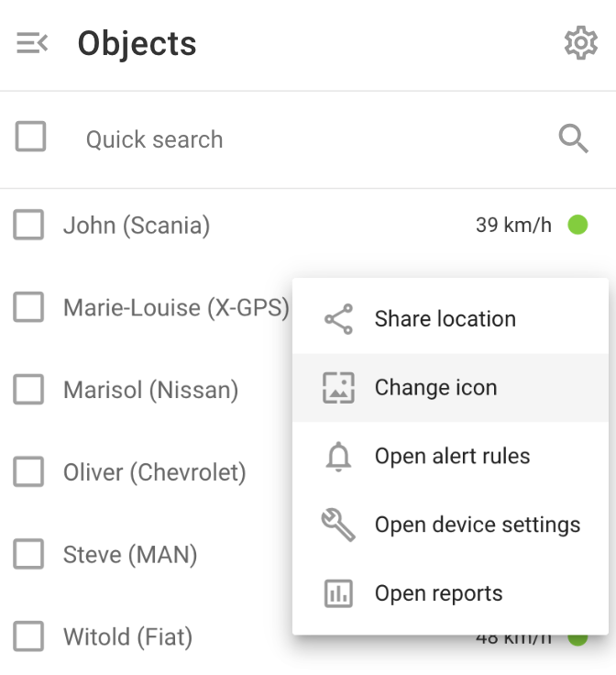Choose Share location from the menu
This screenshot has height=675, width=616.
click(445, 319)
